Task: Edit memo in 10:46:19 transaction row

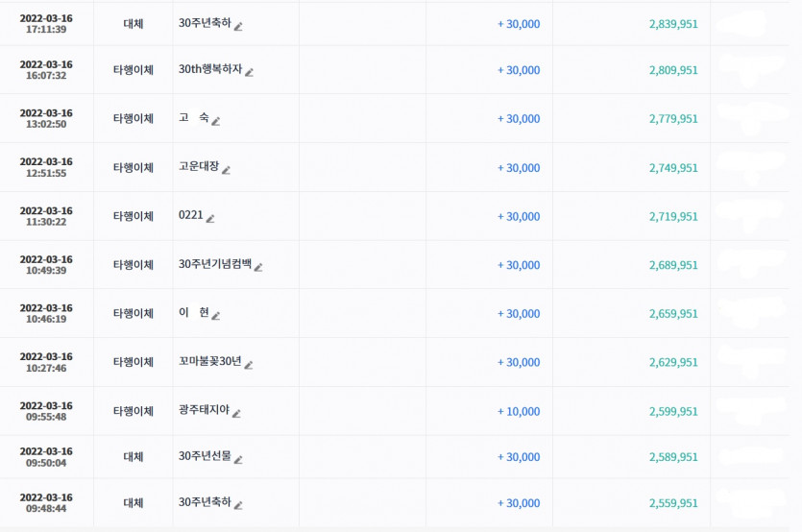Action: coord(216,316)
